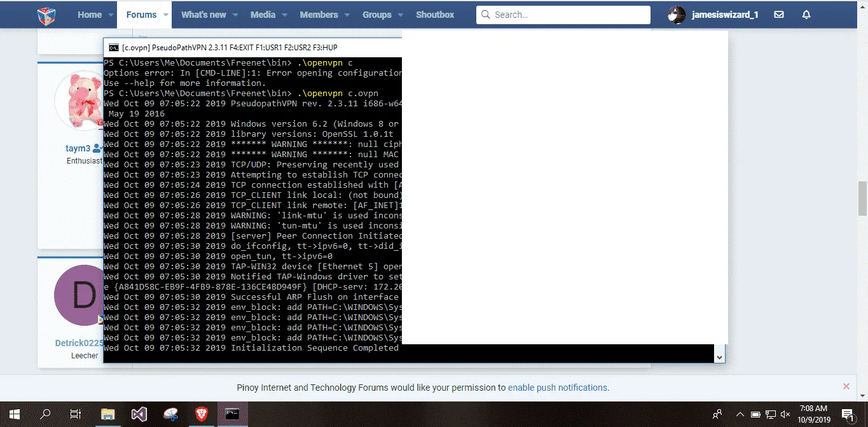The width and height of the screenshot is (868, 427).
Task: Open the Action Center notifications icon
Action: [848, 414]
